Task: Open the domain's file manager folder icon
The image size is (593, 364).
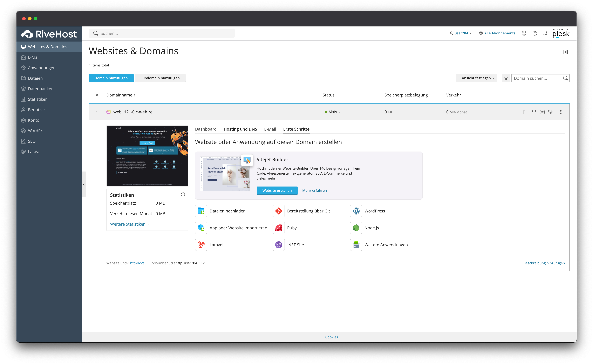Action: (x=526, y=112)
